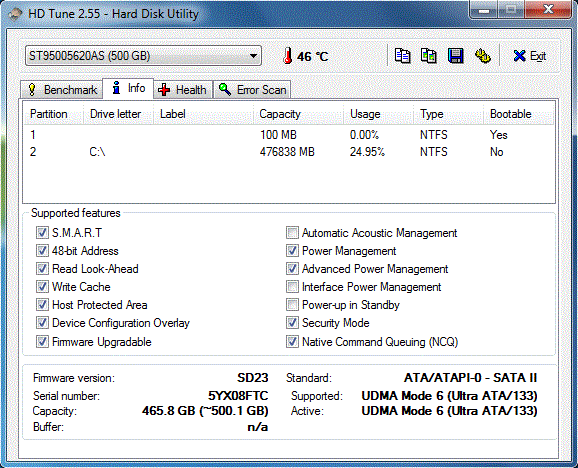Screen dimensions: 578x468
Task: Toggle the Write Cache checkbox
Action: coord(42,287)
